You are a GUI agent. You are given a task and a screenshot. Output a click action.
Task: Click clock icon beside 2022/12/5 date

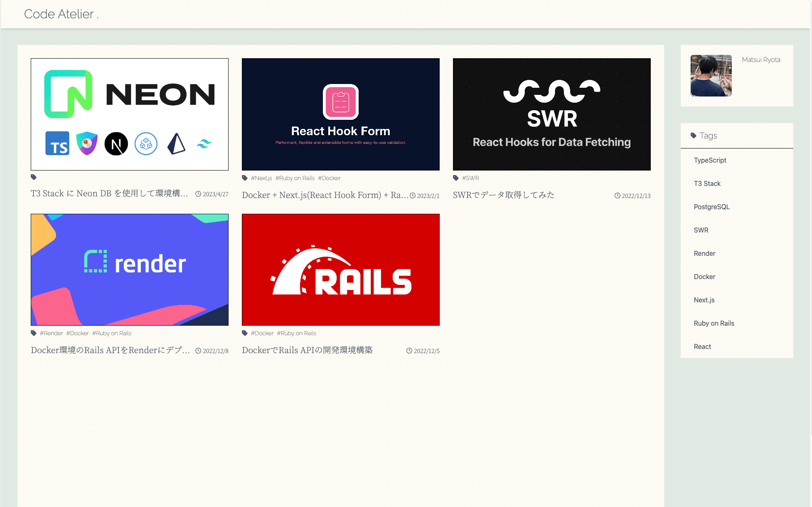[x=409, y=351]
